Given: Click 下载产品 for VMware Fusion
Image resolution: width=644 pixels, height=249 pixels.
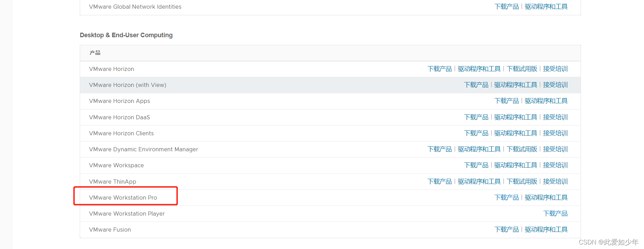Looking at the screenshot, I should click(506, 230).
